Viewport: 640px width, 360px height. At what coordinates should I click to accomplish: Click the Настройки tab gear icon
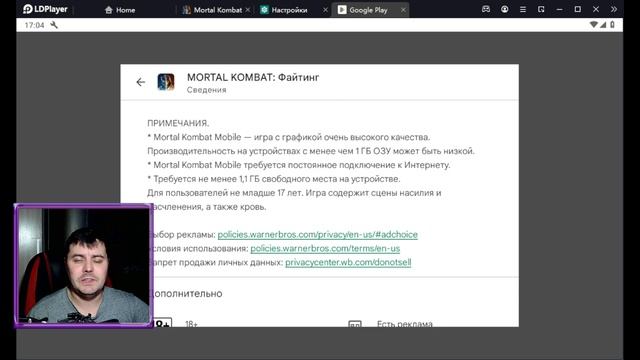coord(264,9)
